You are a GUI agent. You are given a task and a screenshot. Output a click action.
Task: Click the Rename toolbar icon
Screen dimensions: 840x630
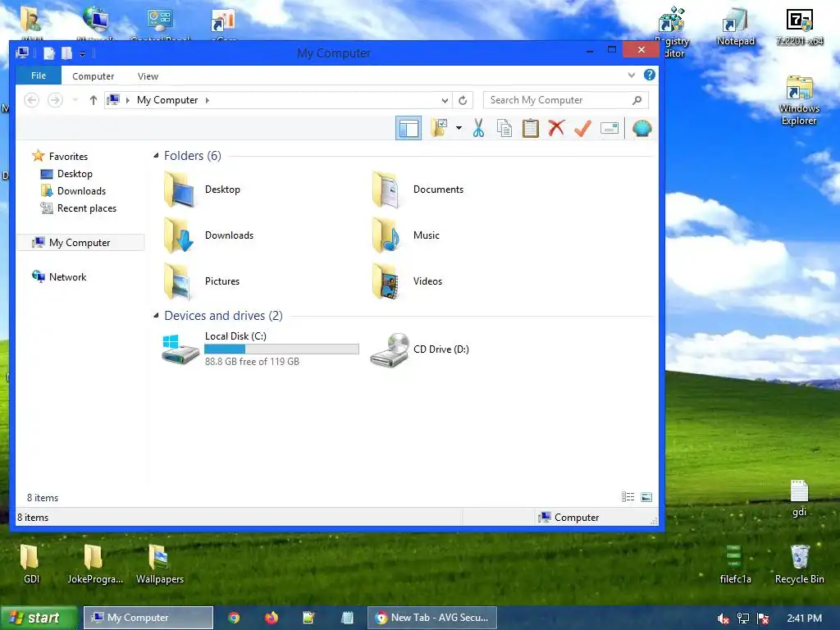pos(609,128)
